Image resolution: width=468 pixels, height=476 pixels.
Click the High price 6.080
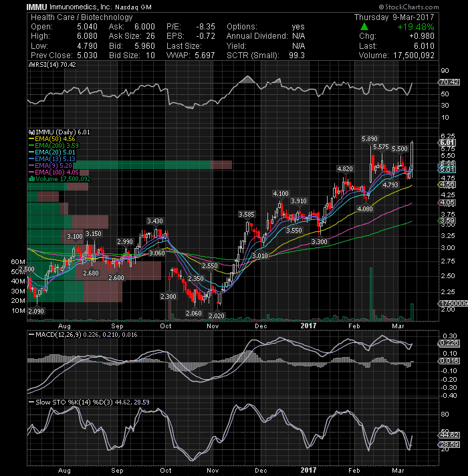click(x=87, y=36)
